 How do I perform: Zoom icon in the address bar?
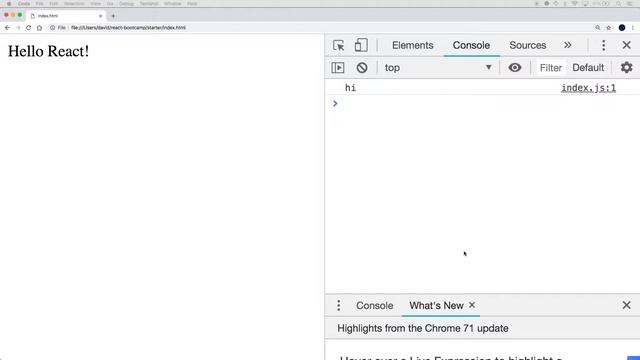click(x=598, y=28)
